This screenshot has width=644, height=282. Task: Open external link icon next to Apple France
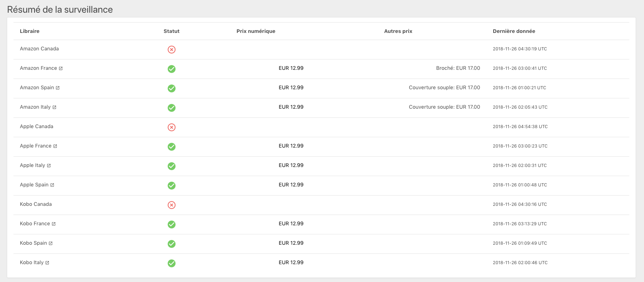coord(55,146)
